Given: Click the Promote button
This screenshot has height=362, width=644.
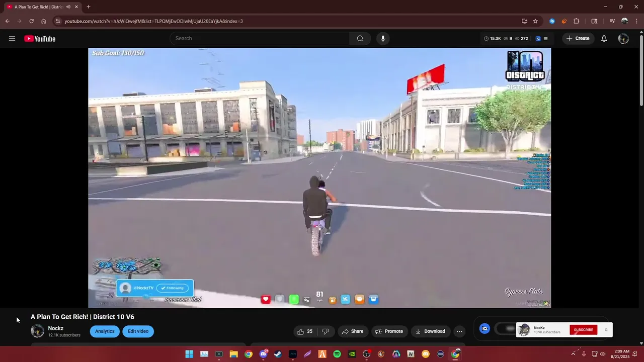Looking at the screenshot, I should [x=389, y=331].
